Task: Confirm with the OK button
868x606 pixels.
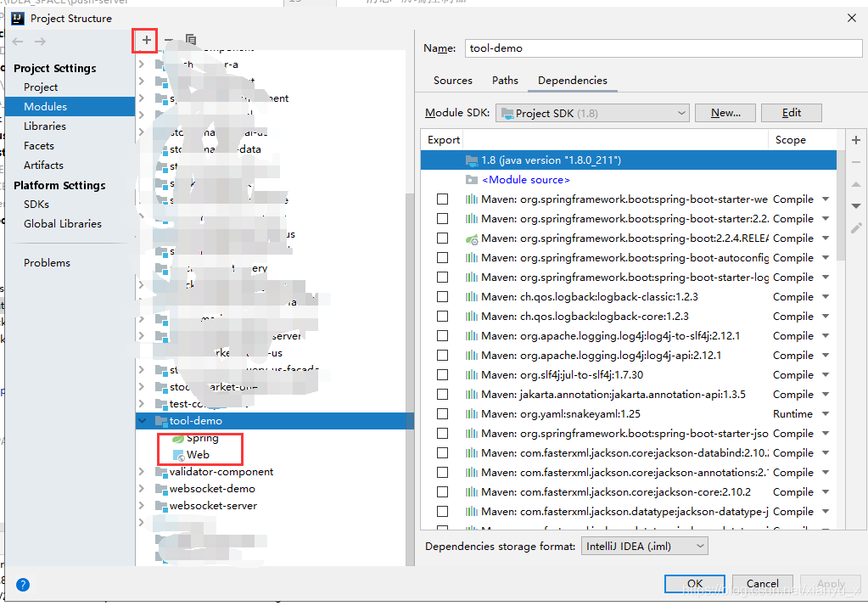Action: tap(695, 583)
